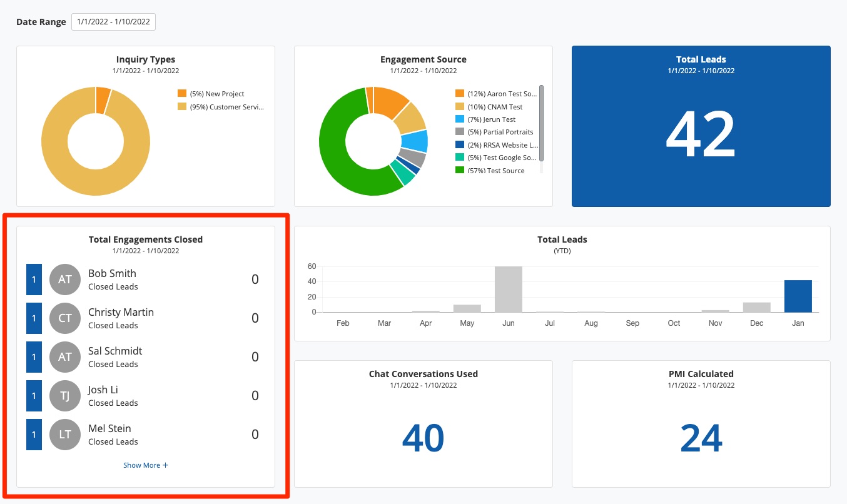Viewport: 847px width, 504px height.
Task: Toggle the Customer Service legend entry
Action: 221,107
